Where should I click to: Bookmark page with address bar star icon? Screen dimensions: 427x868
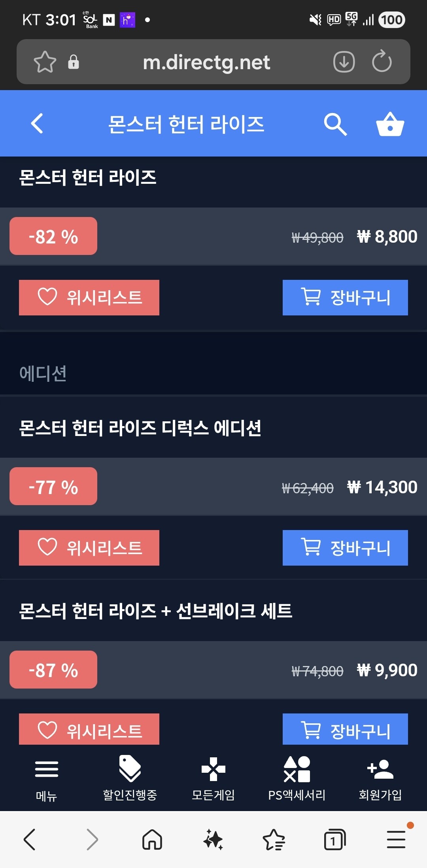(x=45, y=62)
